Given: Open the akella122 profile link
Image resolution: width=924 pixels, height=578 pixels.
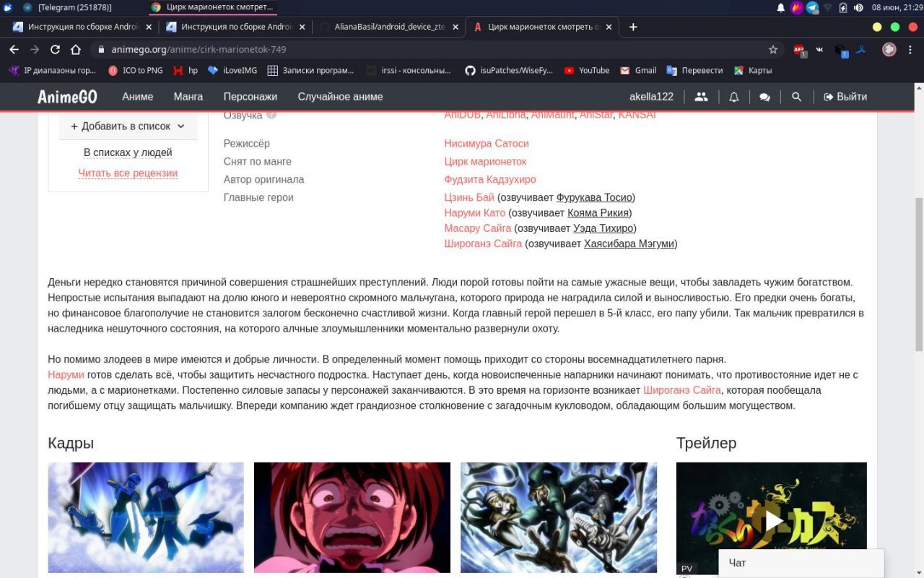Looking at the screenshot, I should pos(651,97).
